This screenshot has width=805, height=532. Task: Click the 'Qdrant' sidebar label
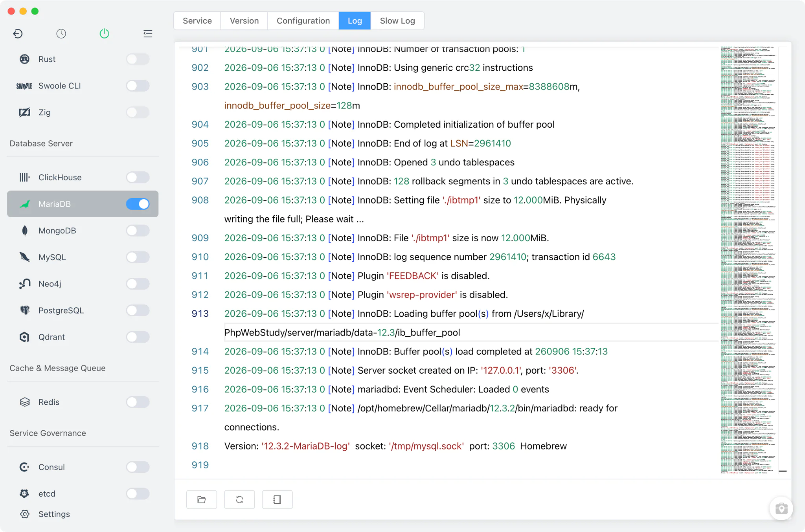click(x=51, y=337)
